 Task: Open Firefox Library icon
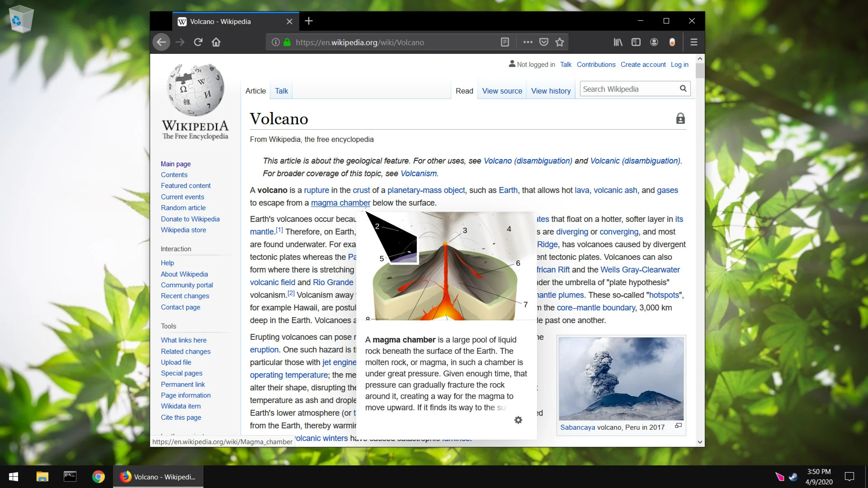point(618,42)
